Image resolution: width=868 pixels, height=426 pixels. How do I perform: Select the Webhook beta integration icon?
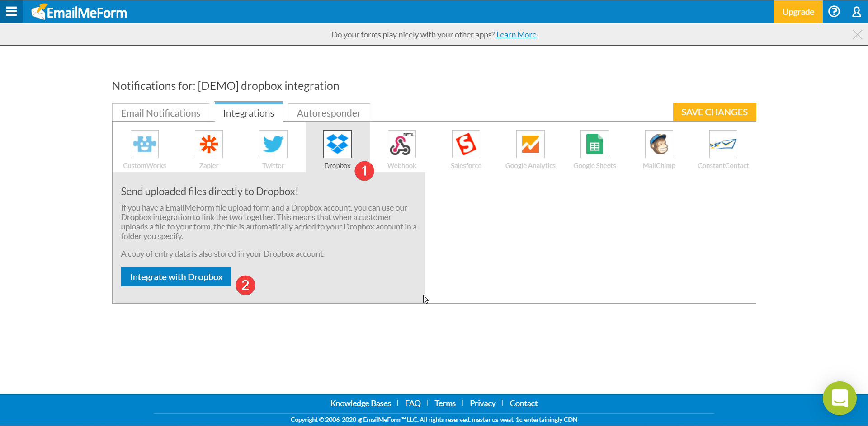click(401, 144)
